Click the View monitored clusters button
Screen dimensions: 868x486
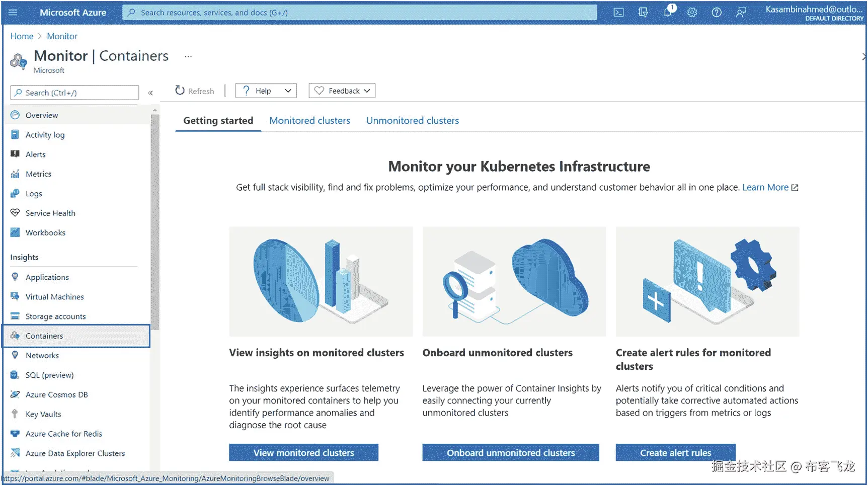[304, 453]
